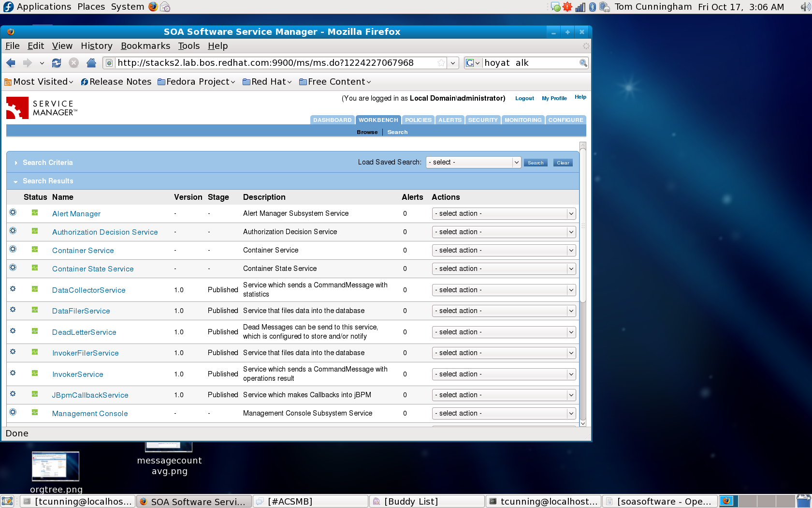Open the Load Saved Search dropdown
The height and width of the screenshot is (508, 812).
(x=474, y=163)
